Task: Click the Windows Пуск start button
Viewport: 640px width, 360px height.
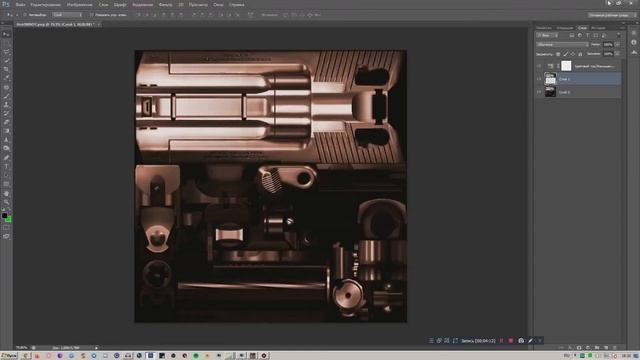Action: [x=9, y=356]
